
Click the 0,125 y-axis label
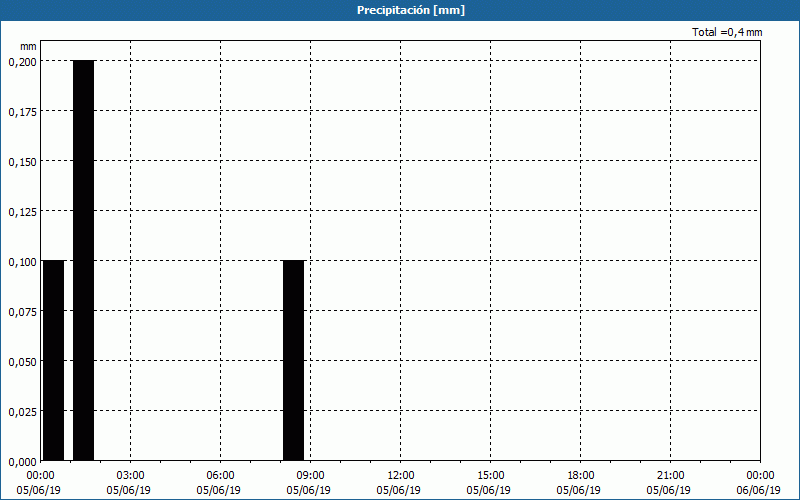coord(22,212)
